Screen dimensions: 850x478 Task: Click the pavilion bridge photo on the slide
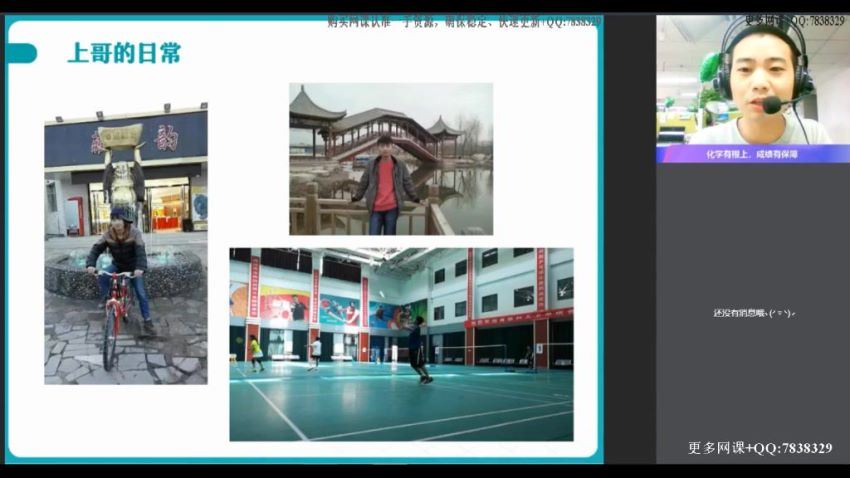391,159
